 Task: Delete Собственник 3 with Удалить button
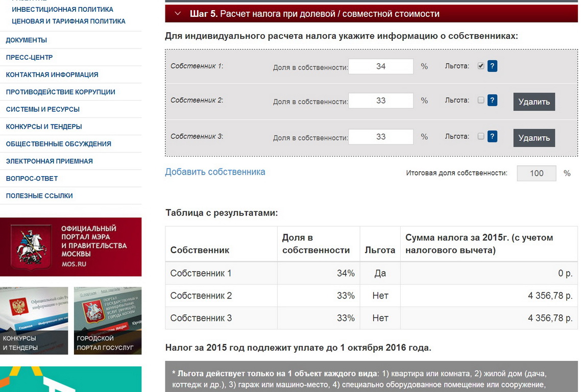(533, 138)
